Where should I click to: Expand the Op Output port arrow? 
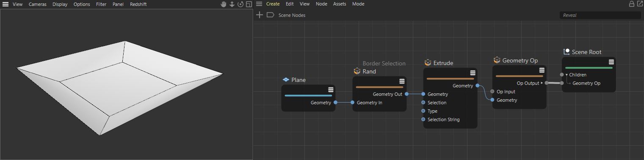tap(542, 83)
